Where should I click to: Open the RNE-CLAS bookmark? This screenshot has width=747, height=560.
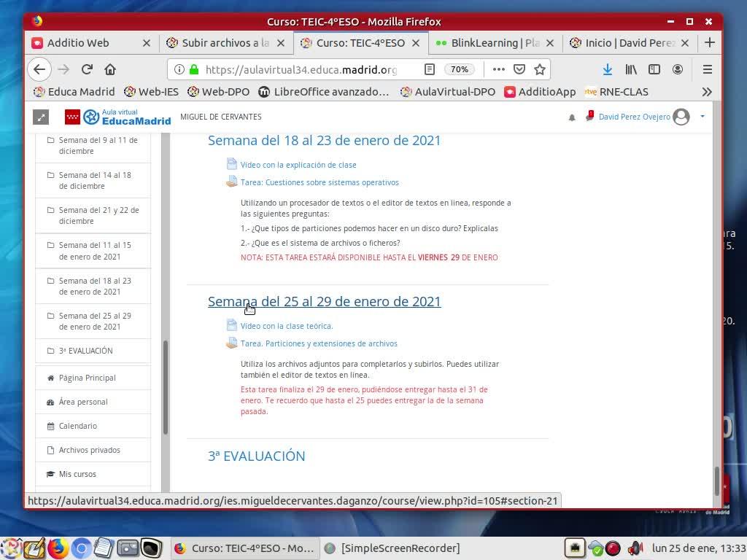point(617,92)
